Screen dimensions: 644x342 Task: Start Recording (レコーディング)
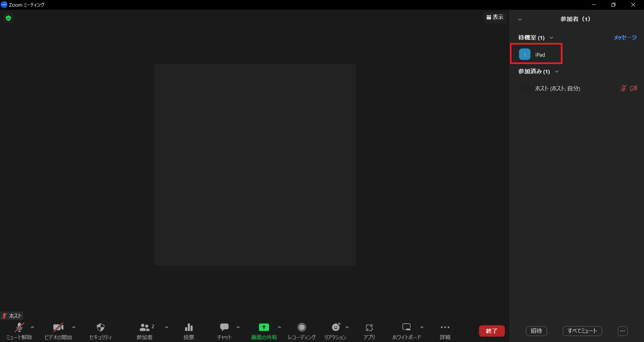(x=302, y=331)
